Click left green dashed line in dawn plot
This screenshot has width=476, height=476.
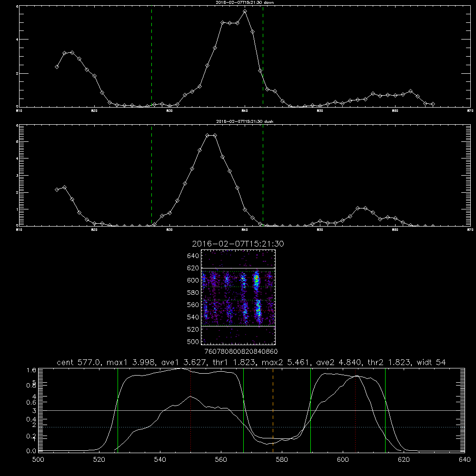point(151,56)
